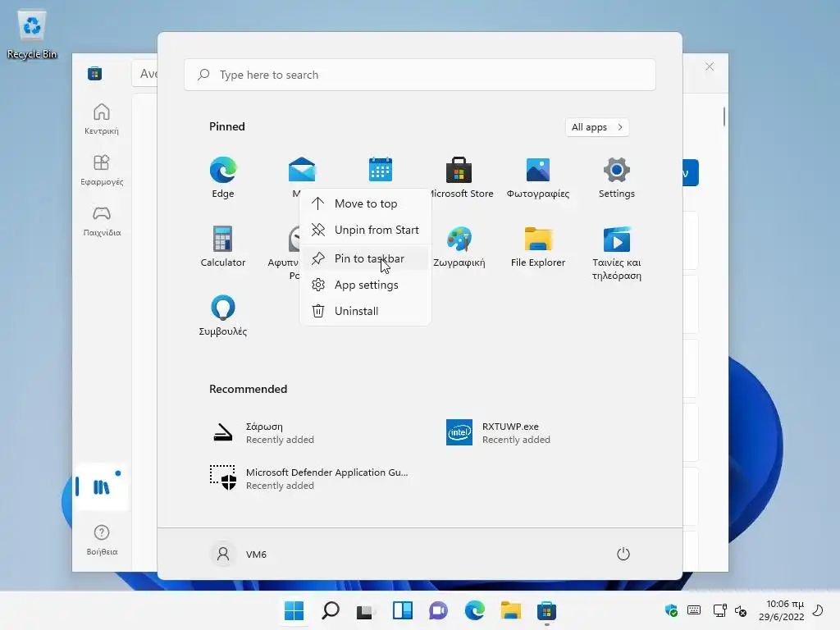Click the Microsoft Store logo in title bar
The width and height of the screenshot is (840, 630).
pos(95,73)
